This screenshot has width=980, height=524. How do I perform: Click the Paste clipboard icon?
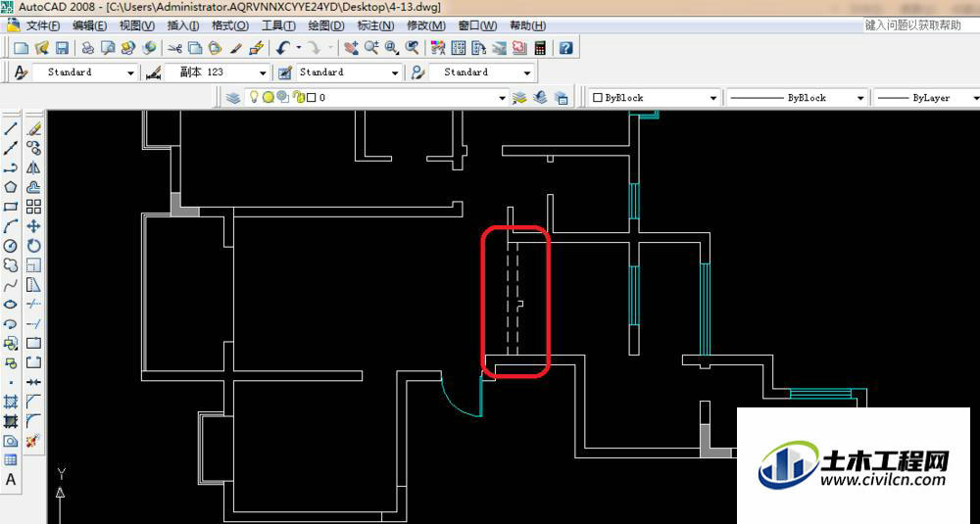point(215,47)
